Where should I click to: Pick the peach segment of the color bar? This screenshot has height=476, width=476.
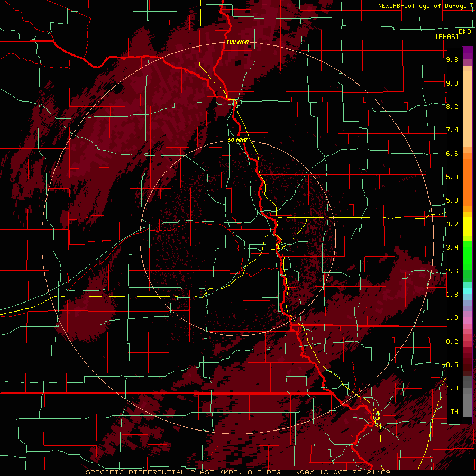467,109
